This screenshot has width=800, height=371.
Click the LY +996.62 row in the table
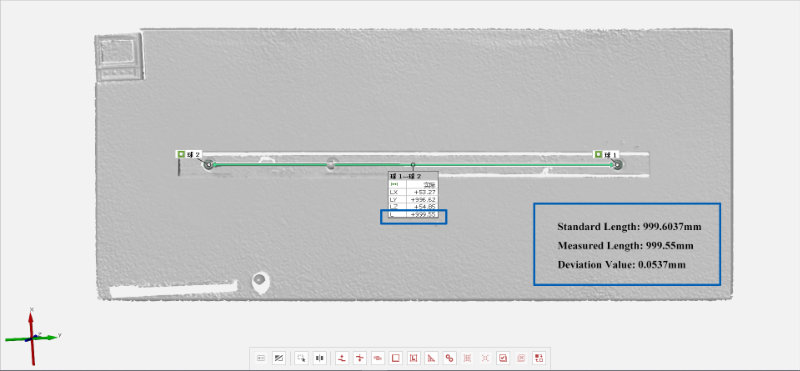[x=413, y=200]
